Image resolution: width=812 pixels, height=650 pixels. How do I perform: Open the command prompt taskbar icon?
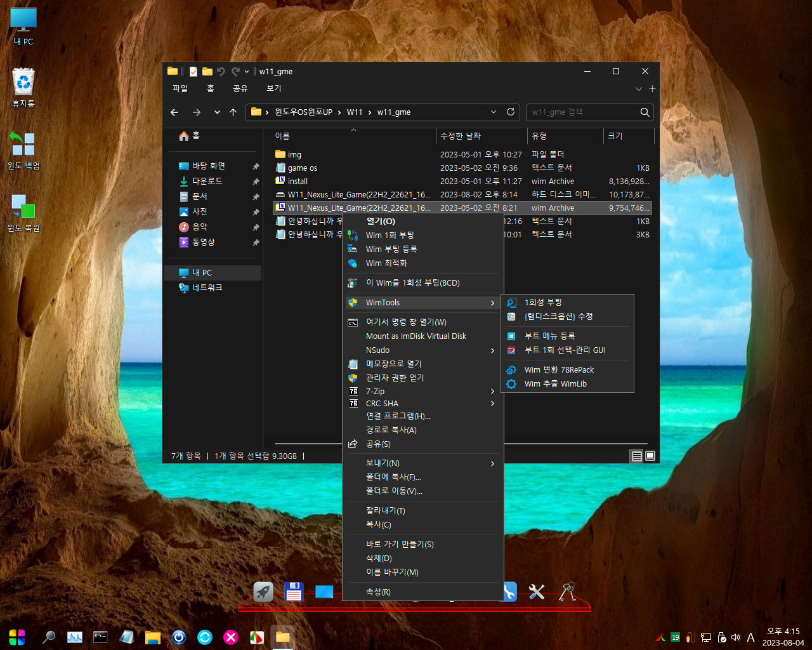[100, 637]
